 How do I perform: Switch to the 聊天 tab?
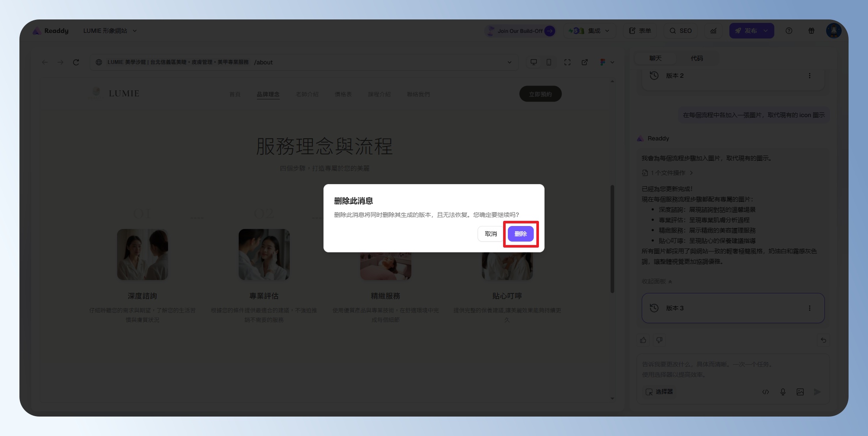point(655,58)
